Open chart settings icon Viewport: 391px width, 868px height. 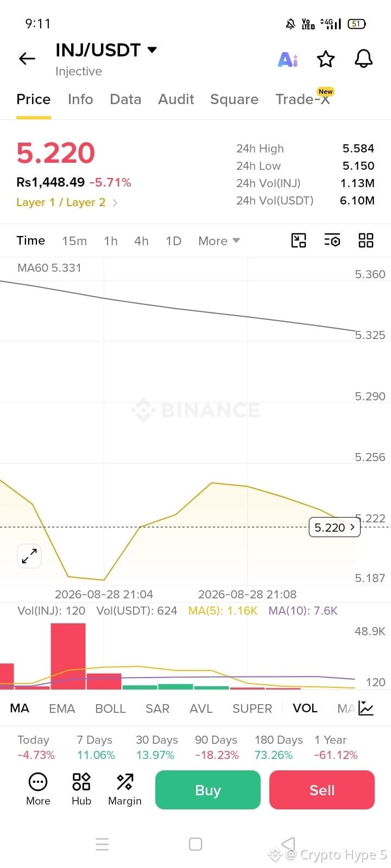(332, 240)
